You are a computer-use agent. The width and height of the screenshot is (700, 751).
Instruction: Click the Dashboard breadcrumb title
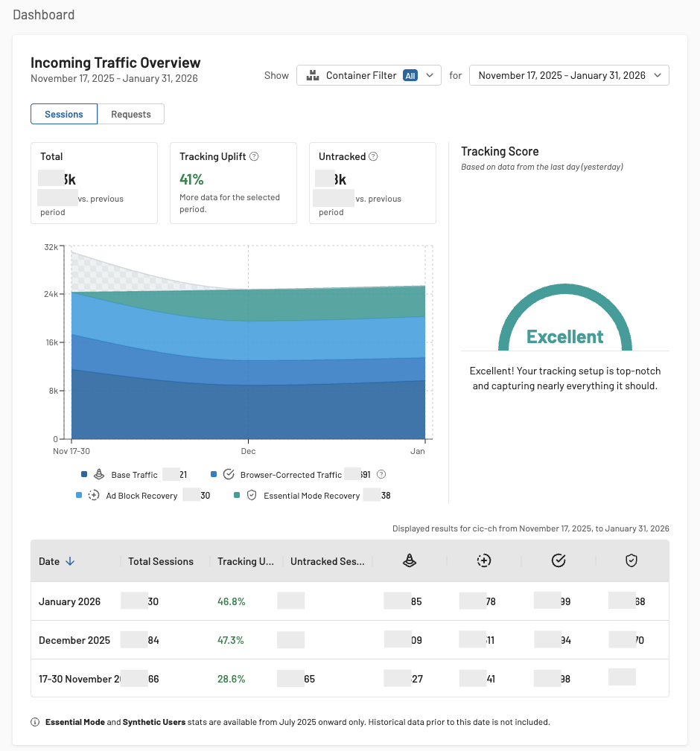43,15
